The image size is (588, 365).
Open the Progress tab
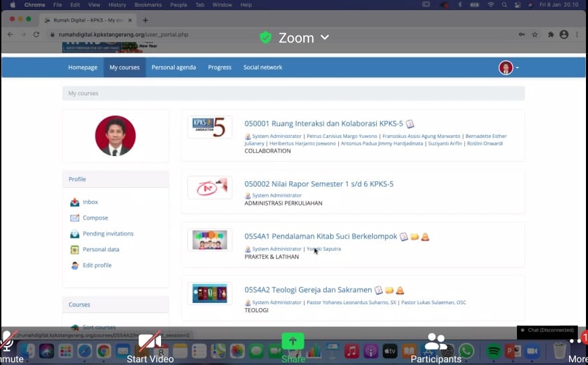click(x=220, y=68)
